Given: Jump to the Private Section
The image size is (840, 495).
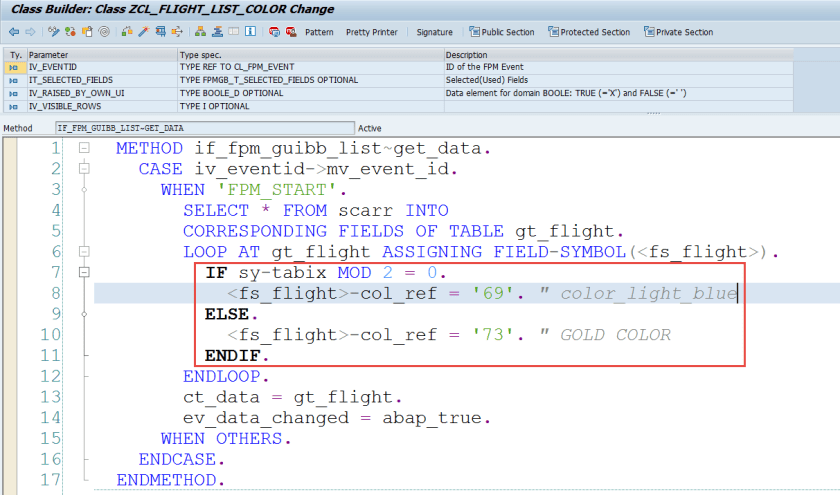Looking at the screenshot, I should pyautogui.click(x=678, y=32).
